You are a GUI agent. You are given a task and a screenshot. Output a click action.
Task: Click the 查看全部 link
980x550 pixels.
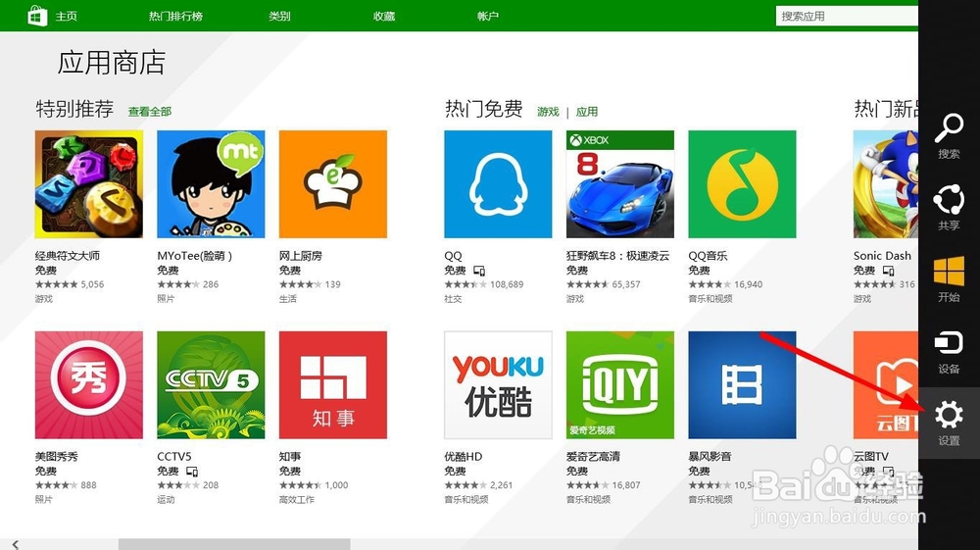pos(149,111)
